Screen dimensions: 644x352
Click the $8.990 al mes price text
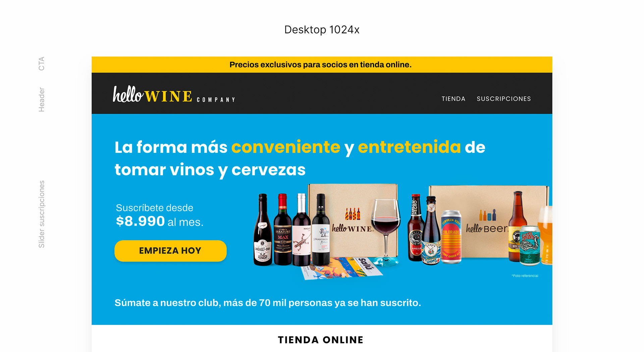(160, 221)
